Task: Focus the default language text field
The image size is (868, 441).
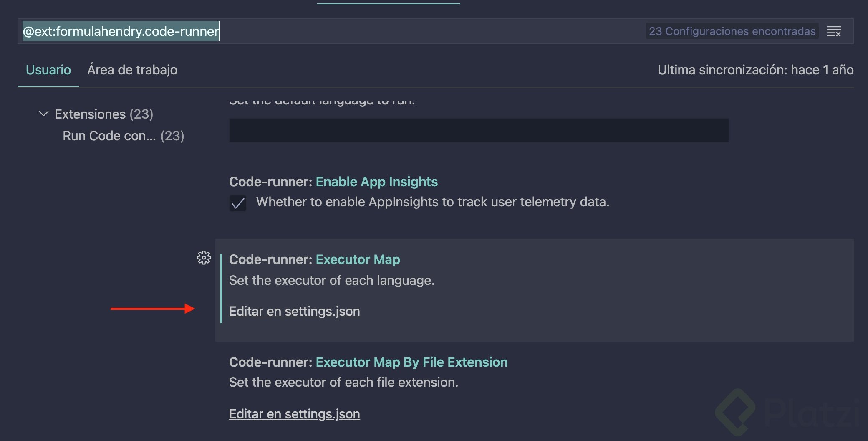Action: [479, 130]
